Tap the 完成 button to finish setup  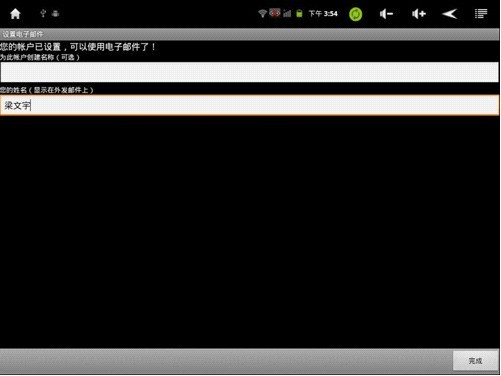475,361
